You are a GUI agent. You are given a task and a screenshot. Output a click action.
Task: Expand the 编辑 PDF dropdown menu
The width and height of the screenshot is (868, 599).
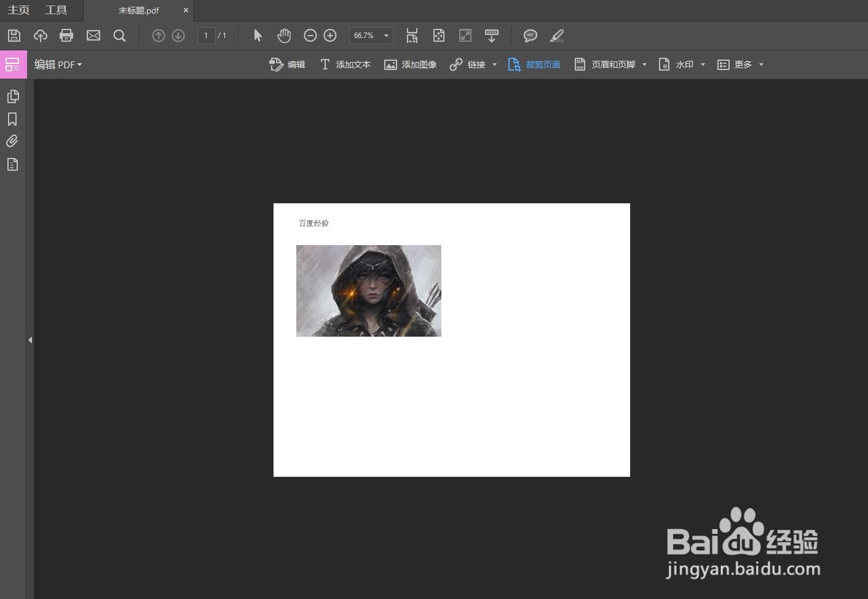58,65
